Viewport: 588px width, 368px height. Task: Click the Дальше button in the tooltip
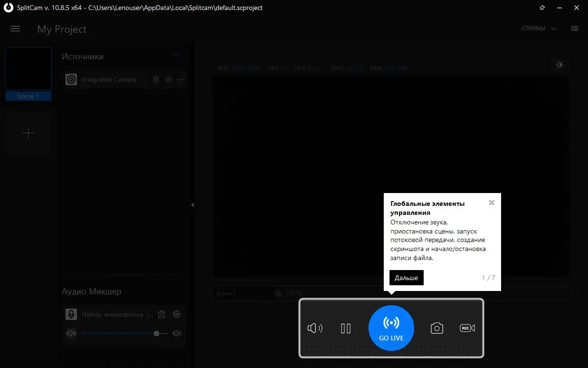(407, 278)
